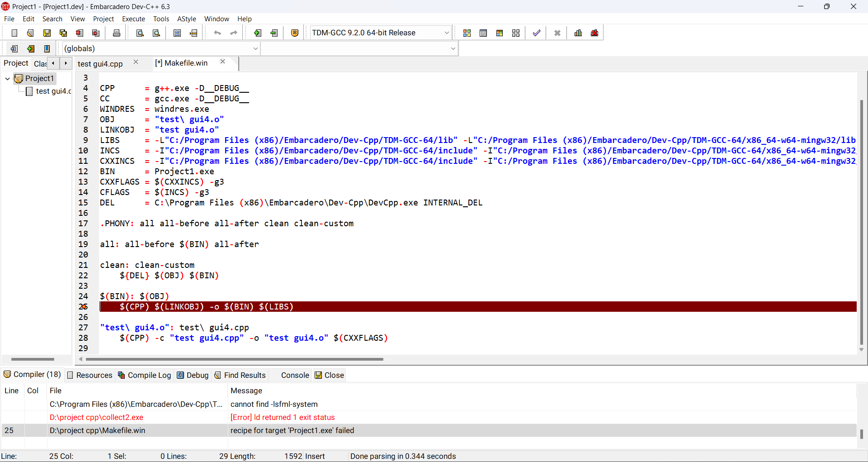868x462 pixels.
Task: Select the 'cannot find -lsfml-system' error row
Action: click(271, 404)
